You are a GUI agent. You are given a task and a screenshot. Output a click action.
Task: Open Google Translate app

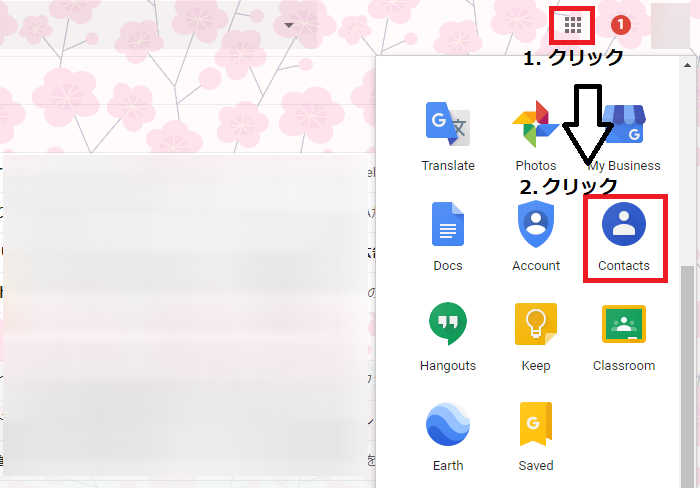pyautogui.click(x=448, y=136)
